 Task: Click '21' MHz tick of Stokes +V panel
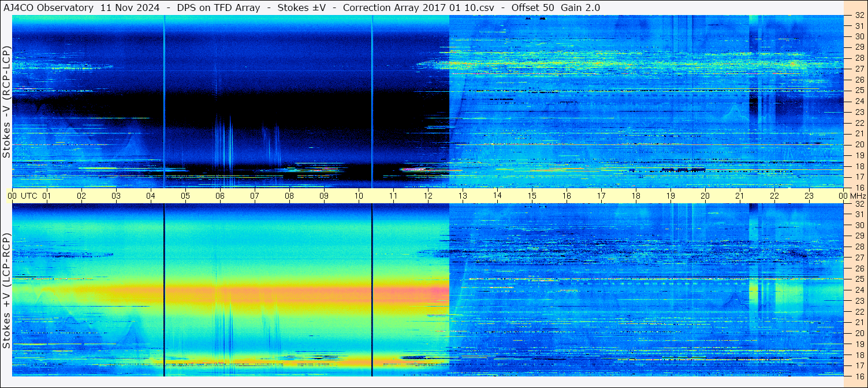pyautogui.click(x=859, y=322)
